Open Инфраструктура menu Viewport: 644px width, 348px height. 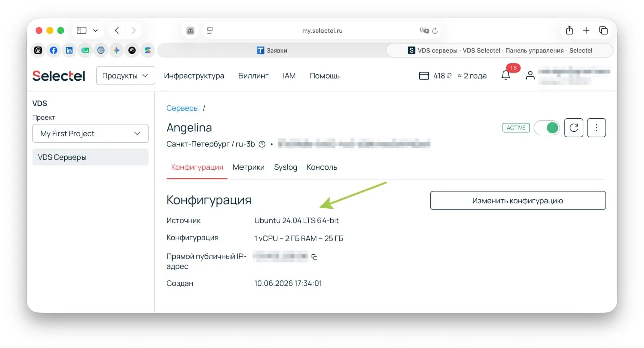(x=194, y=76)
